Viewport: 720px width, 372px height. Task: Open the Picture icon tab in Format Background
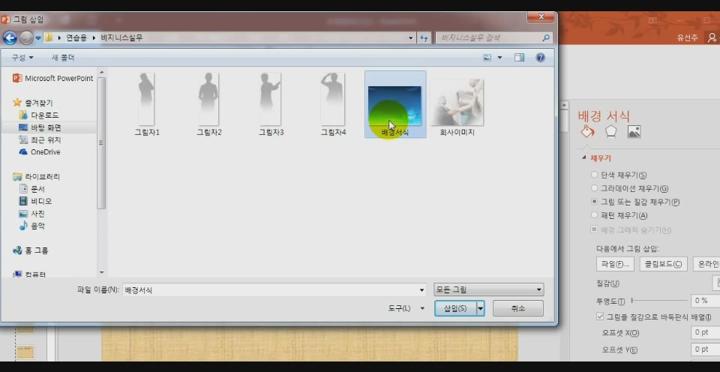[x=634, y=132]
